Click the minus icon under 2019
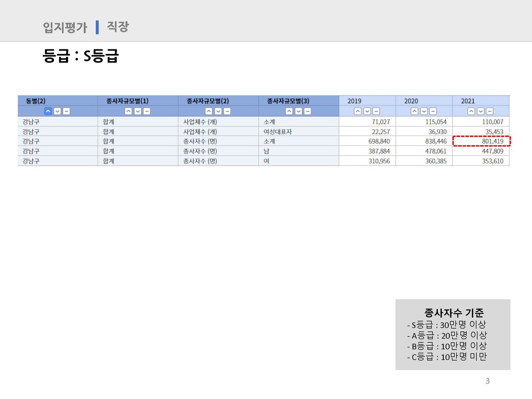The height and width of the screenshot is (399, 532). point(376,111)
